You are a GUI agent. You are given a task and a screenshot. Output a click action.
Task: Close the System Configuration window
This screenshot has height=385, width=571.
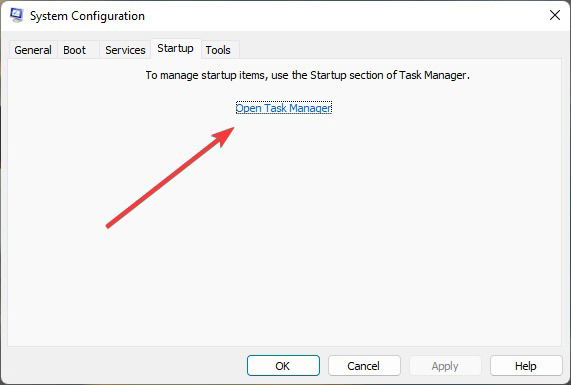pos(555,15)
